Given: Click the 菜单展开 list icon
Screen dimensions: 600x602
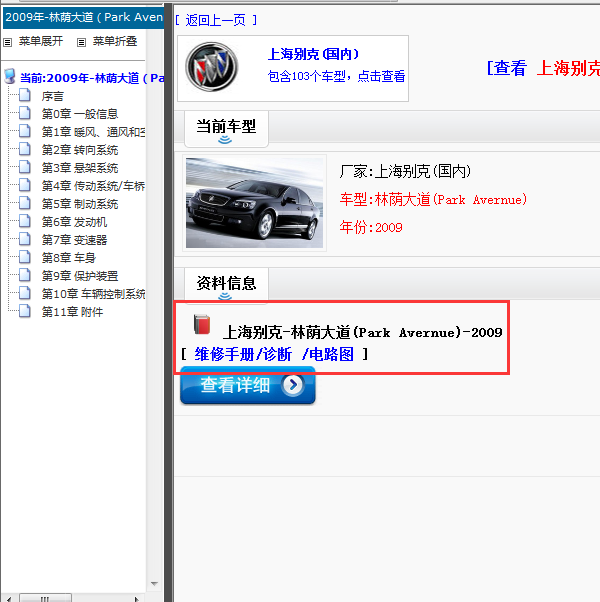Looking at the screenshot, I should click(x=8, y=42).
